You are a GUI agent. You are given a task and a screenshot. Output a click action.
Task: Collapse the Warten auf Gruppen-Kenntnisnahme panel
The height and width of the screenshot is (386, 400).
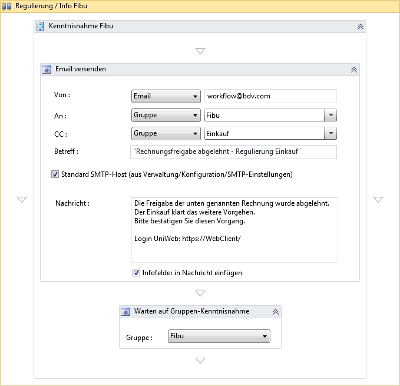275,312
